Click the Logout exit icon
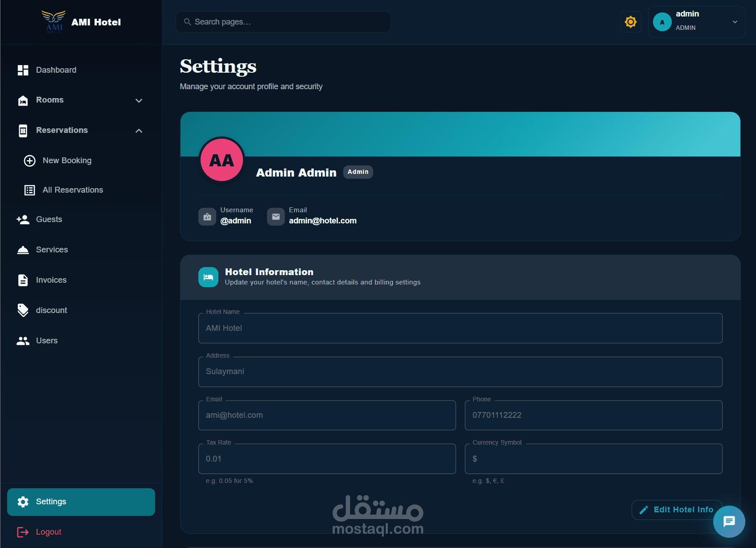Viewport: 756px width, 548px height. coord(23,532)
